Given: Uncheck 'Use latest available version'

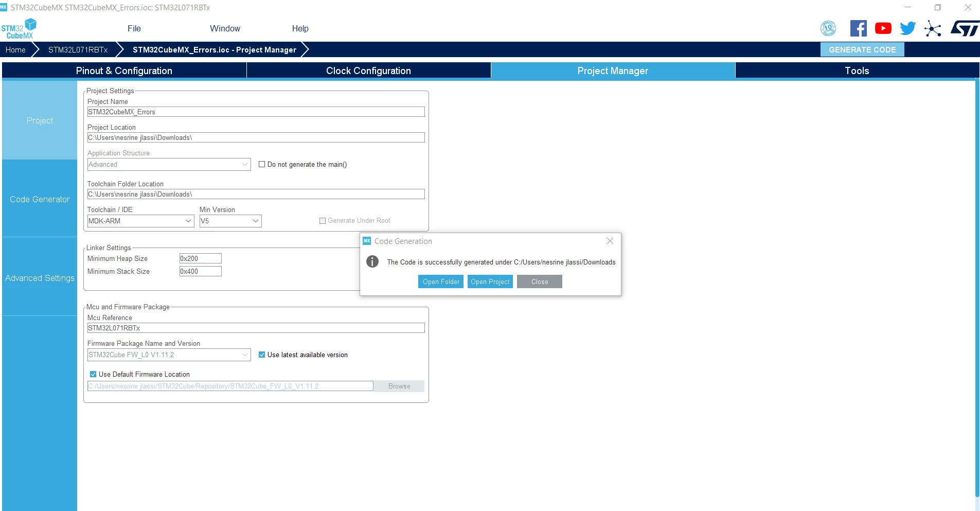Looking at the screenshot, I should (x=262, y=355).
